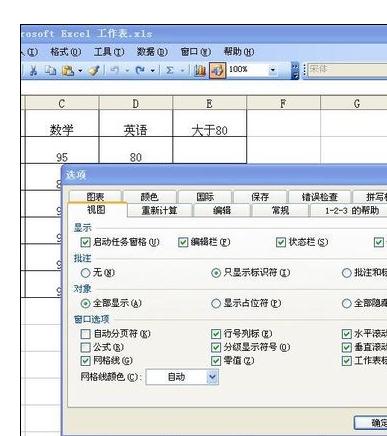This screenshot has height=436, width=387.
Task: Open the 工具 menu
Action: pos(109,52)
